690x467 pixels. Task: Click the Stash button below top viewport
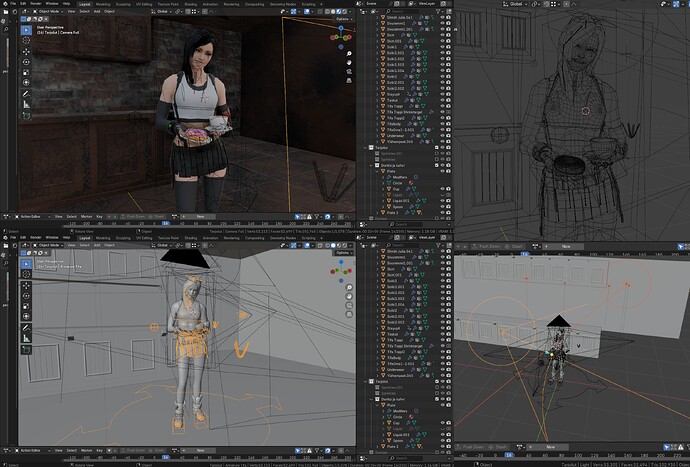pyautogui.click(x=157, y=217)
